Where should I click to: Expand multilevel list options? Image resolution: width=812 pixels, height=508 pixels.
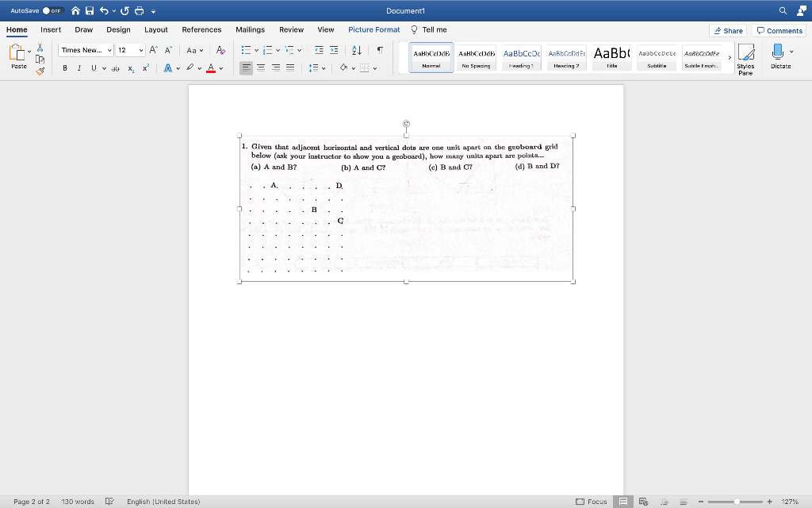pos(299,50)
